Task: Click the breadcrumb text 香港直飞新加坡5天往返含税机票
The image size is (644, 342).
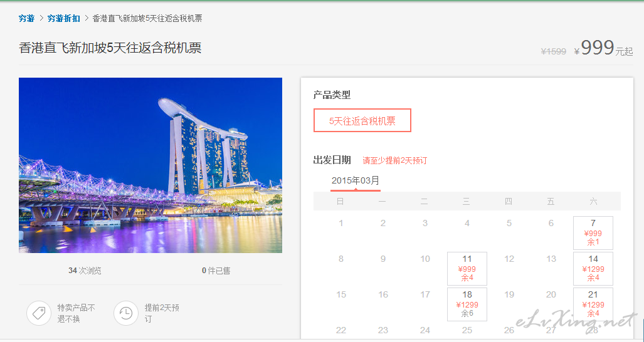Action: (147, 18)
